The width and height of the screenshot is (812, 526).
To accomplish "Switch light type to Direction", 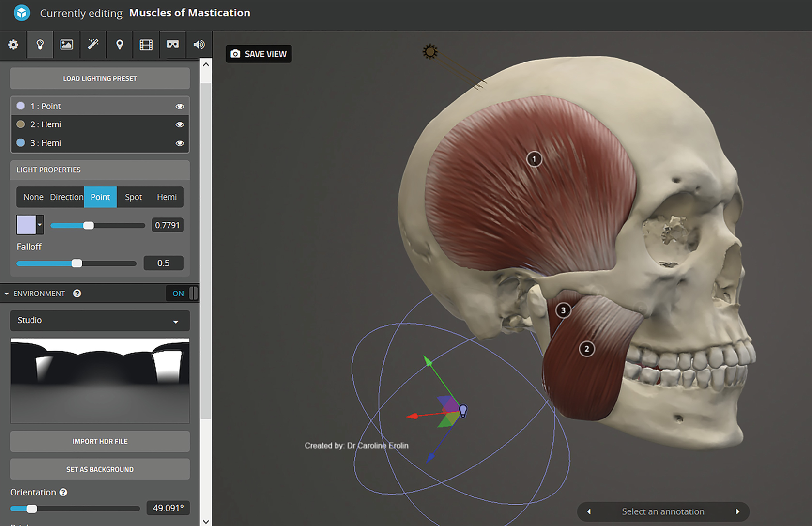I will [66, 197].
